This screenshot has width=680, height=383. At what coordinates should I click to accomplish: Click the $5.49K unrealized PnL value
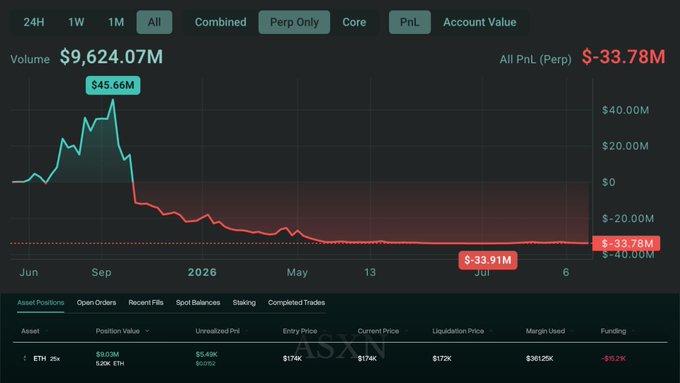point(206,354)
